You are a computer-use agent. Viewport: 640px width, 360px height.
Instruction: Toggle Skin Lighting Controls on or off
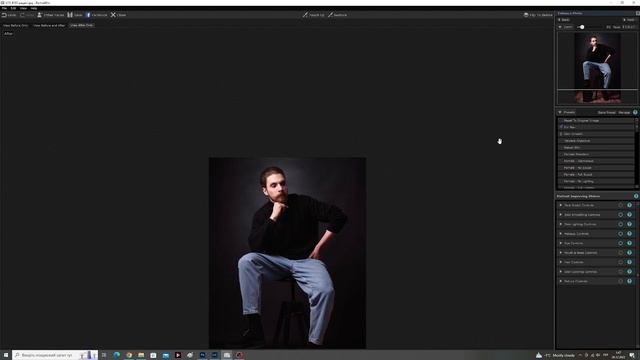coord(620,224)
